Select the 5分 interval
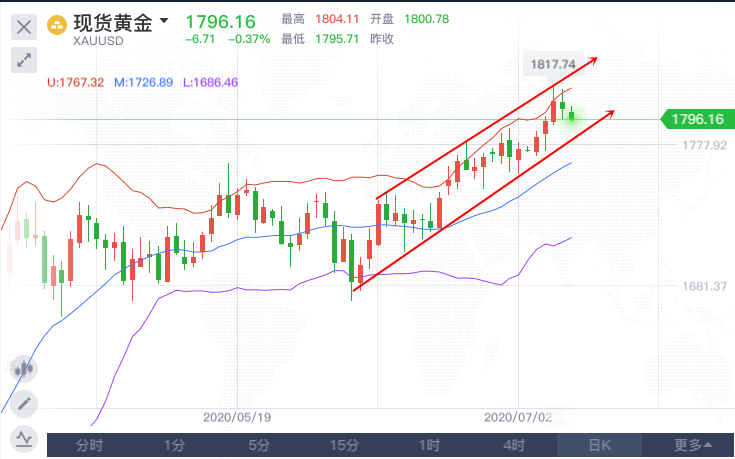This screenshot has width=735, height=459. [260, 445]
